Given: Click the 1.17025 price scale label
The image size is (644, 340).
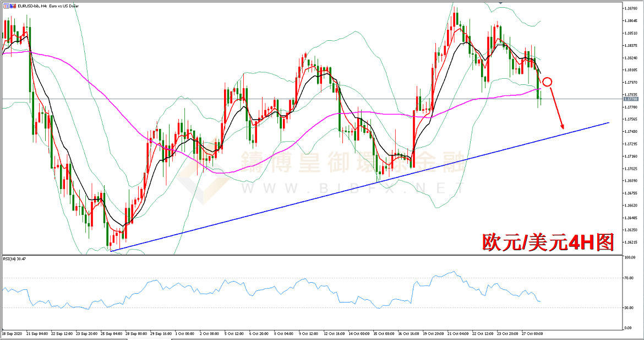Looking at the screenshot, I should coord(631,169).
